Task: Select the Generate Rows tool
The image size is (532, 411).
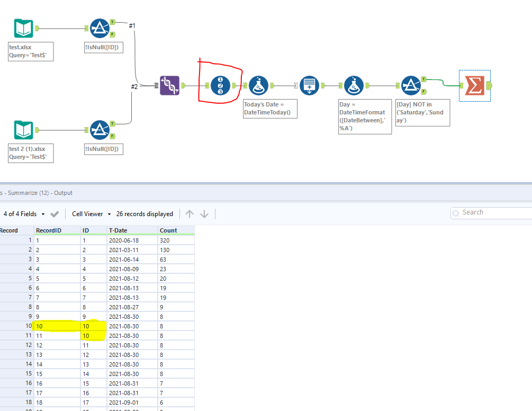Action: click(309, 85)
